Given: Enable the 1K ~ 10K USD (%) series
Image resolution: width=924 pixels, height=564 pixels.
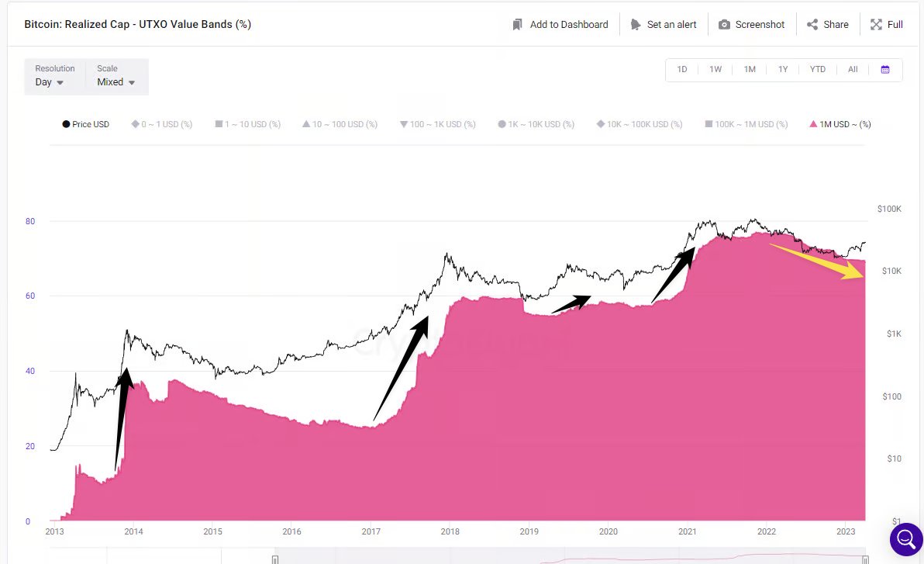Looking at the screenshot, I should (x=536, y=124).
